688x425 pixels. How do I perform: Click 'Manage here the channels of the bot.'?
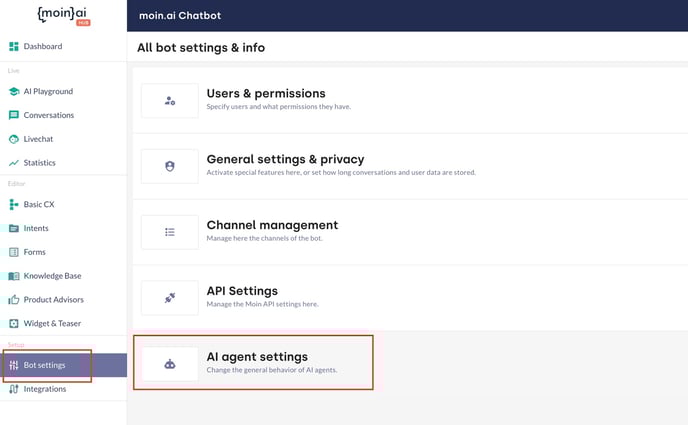265,238
